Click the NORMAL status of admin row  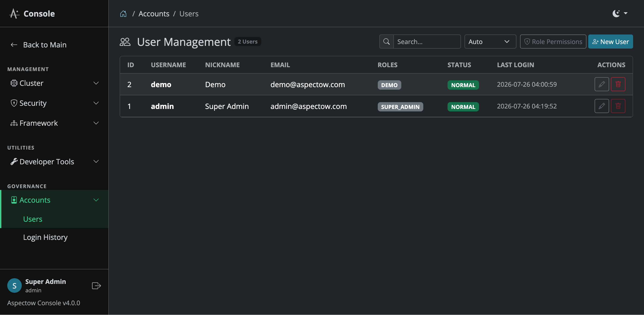tap(463, 107)
